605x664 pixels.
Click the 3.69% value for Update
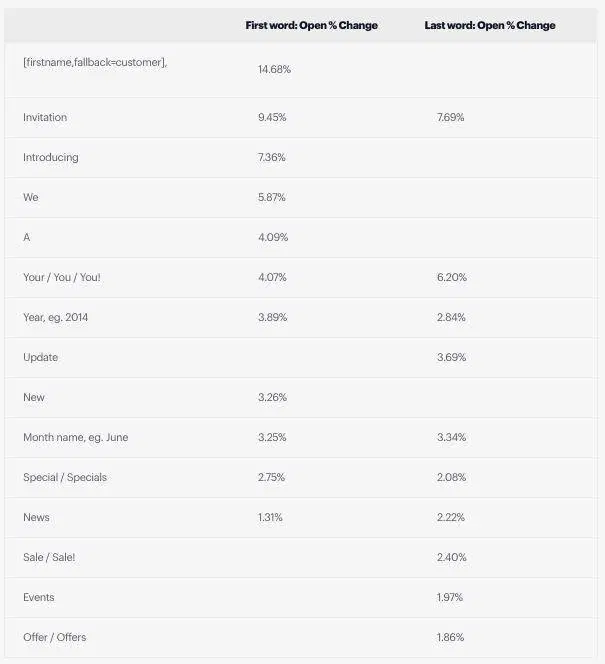click(x=451, y=357)
